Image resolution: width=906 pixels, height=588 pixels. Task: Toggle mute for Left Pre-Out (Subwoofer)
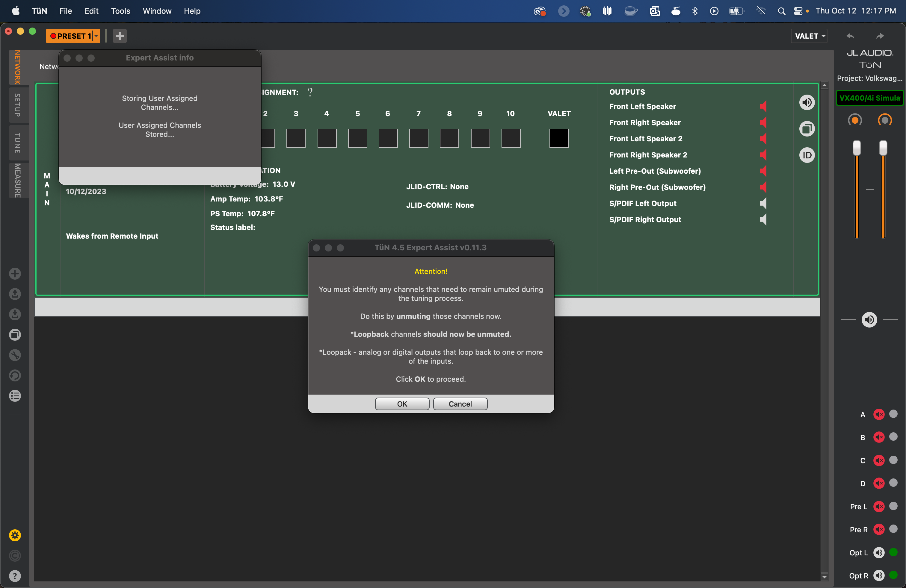[x=763, y=171]
